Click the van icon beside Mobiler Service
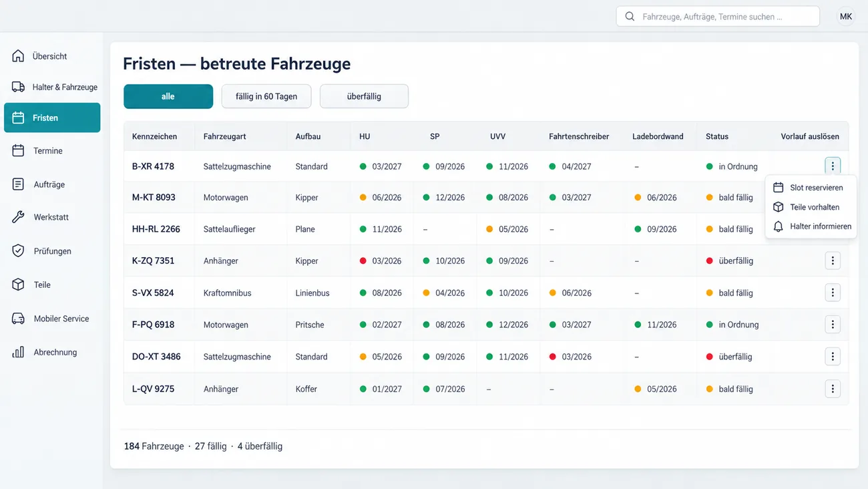Screen dimensions: 868x489 [x=18, y=319]
